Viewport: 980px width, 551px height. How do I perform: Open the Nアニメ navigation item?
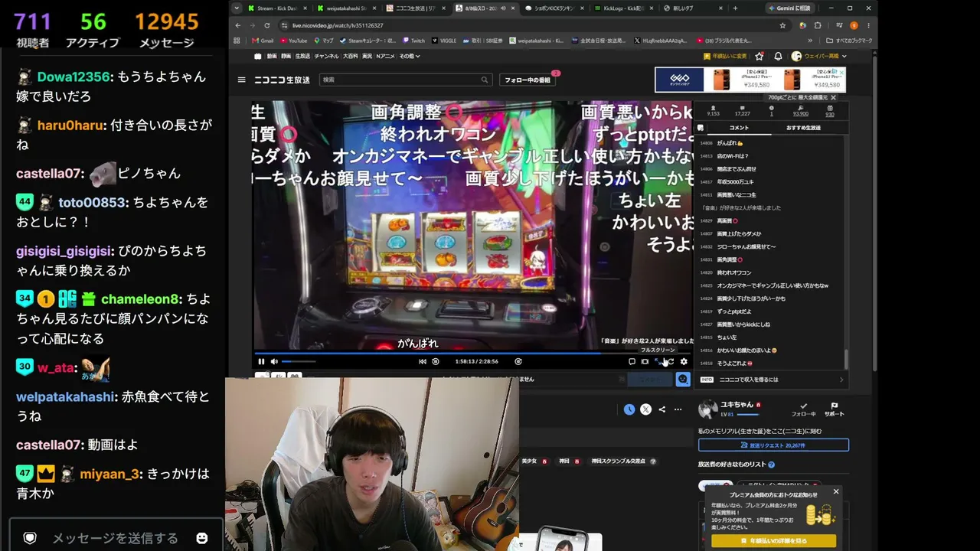[385, 56]
